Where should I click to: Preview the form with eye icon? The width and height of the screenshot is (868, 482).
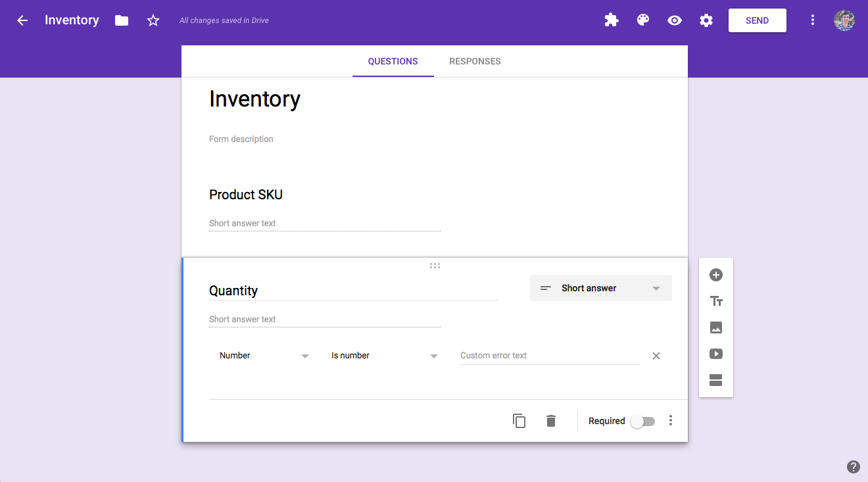click(x=675, y=20)
